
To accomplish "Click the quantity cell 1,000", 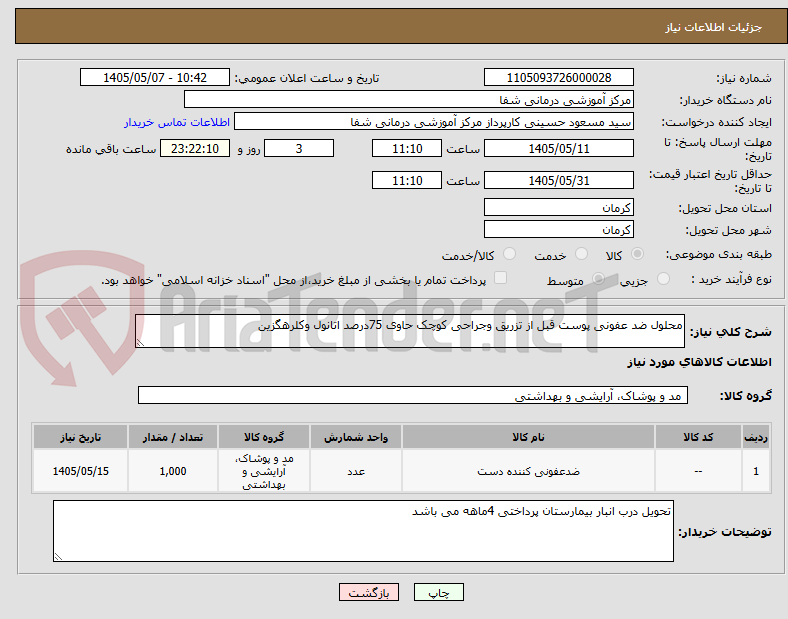I will pyautogui.click(x=173, y=471).
